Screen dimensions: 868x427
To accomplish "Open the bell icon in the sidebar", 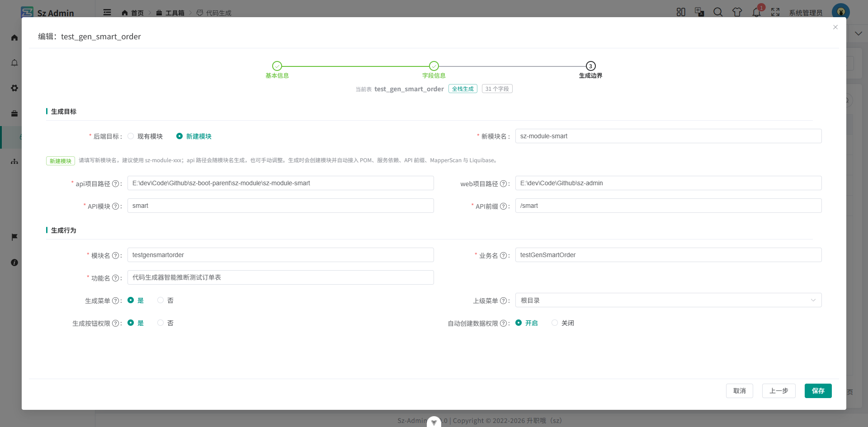I will 14,63.
